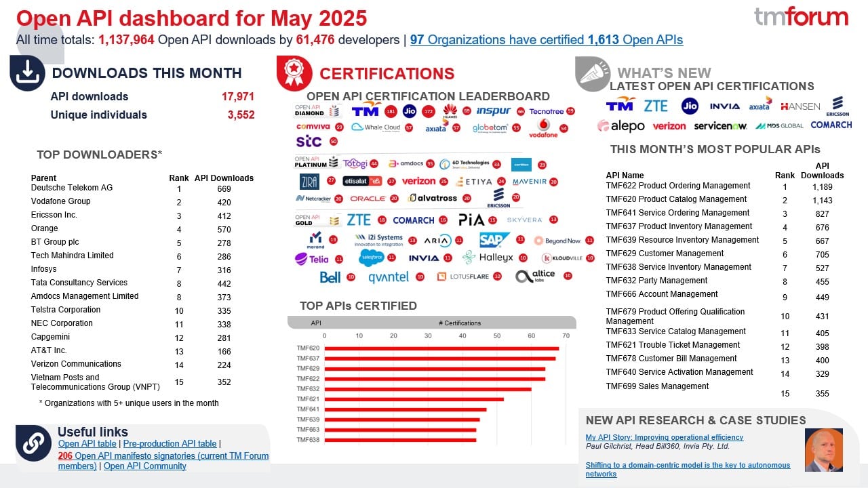Click the Tech Mahindra Limited row

(142, 256)
